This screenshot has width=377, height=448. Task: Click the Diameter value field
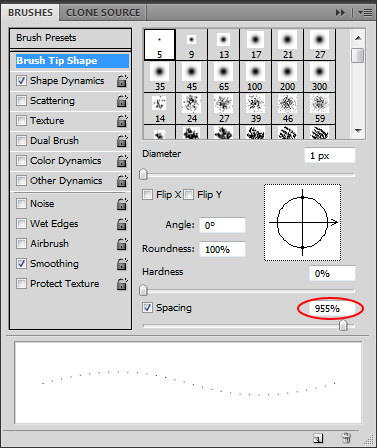pyautogui.click(x=330, y=156)
